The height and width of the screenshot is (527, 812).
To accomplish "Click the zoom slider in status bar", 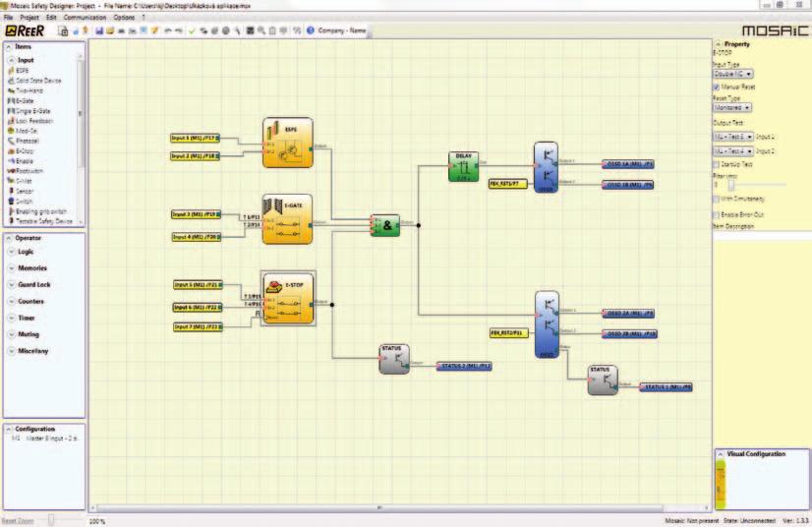I will (51, 520).
